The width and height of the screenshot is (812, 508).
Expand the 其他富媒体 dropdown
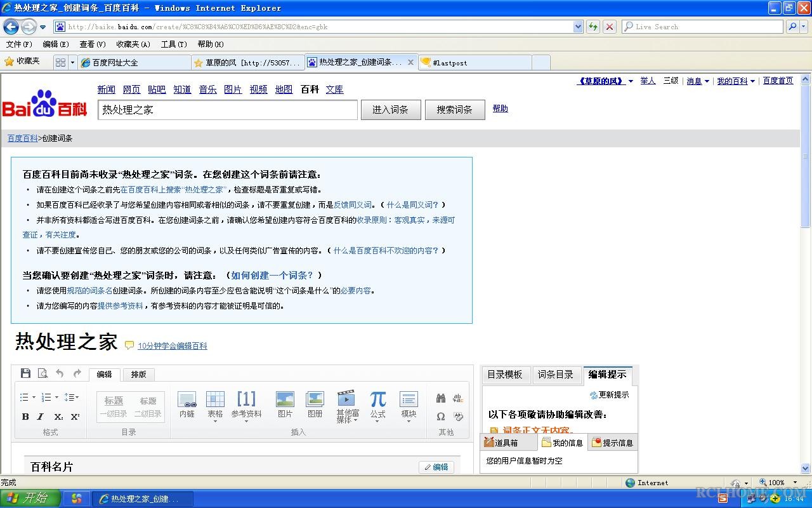click(356, 420)
